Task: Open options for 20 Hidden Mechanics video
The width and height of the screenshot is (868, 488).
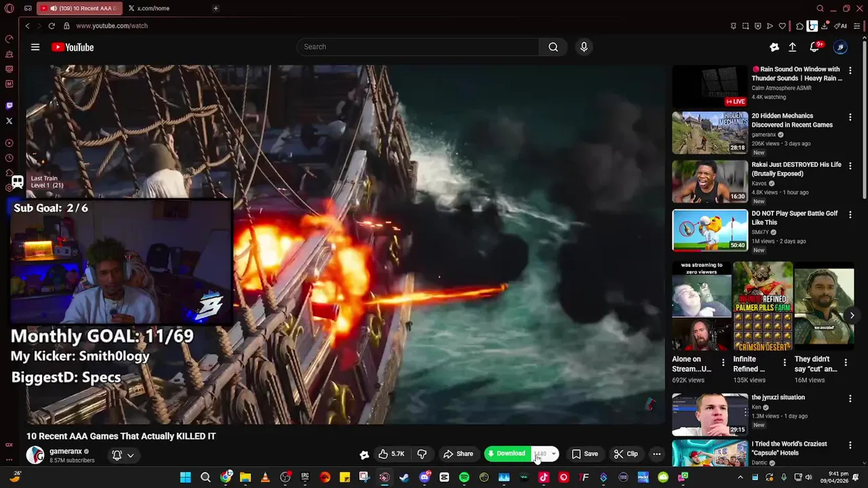Action: (x=850, y=117)
